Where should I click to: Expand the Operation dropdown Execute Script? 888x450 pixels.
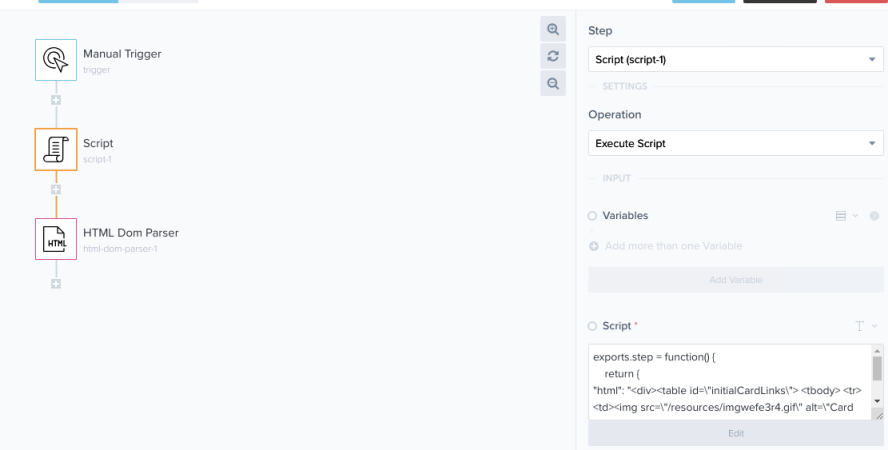click(x=735, y=144)
